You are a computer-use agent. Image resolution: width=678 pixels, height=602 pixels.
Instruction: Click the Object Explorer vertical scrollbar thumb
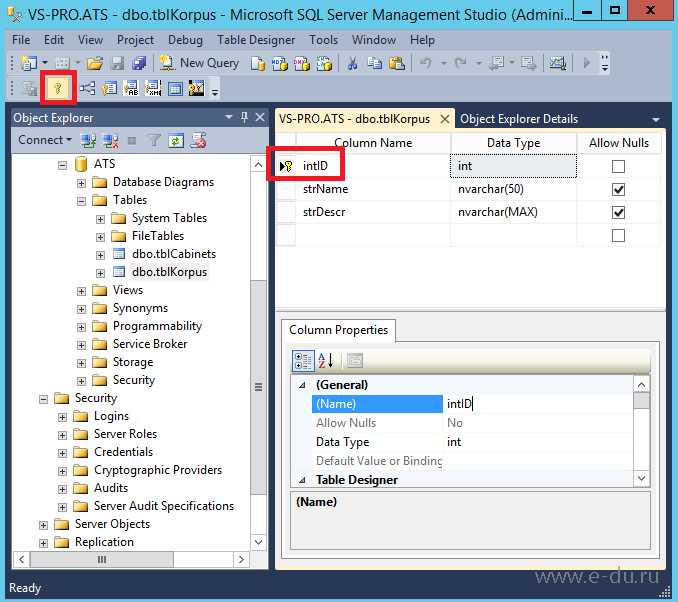pyautogui.click(x=259, y=385)
